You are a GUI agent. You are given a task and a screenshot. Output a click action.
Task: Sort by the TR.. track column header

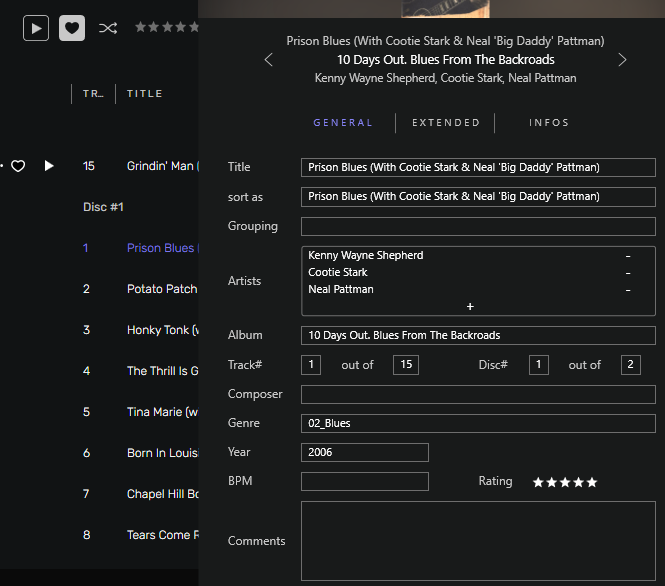(93, 94)
